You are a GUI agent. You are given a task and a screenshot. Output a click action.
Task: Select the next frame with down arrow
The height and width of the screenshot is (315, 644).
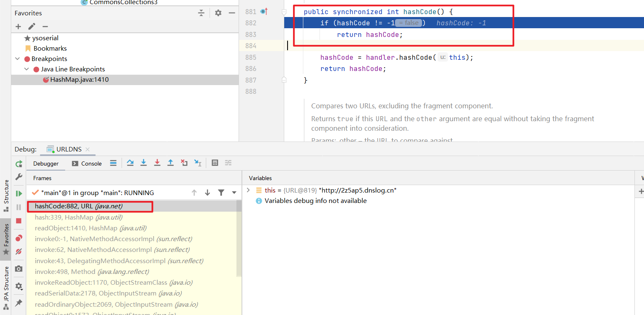click(207, 193)
